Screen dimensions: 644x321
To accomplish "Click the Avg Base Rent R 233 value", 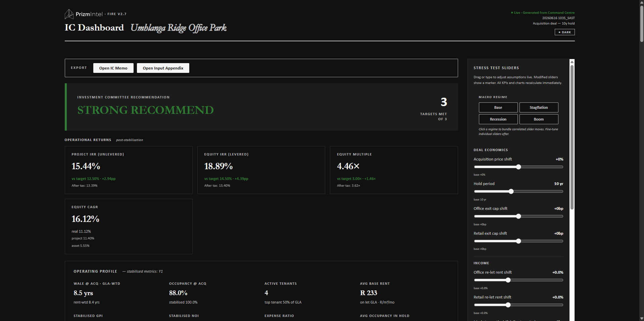I will 368,293.
